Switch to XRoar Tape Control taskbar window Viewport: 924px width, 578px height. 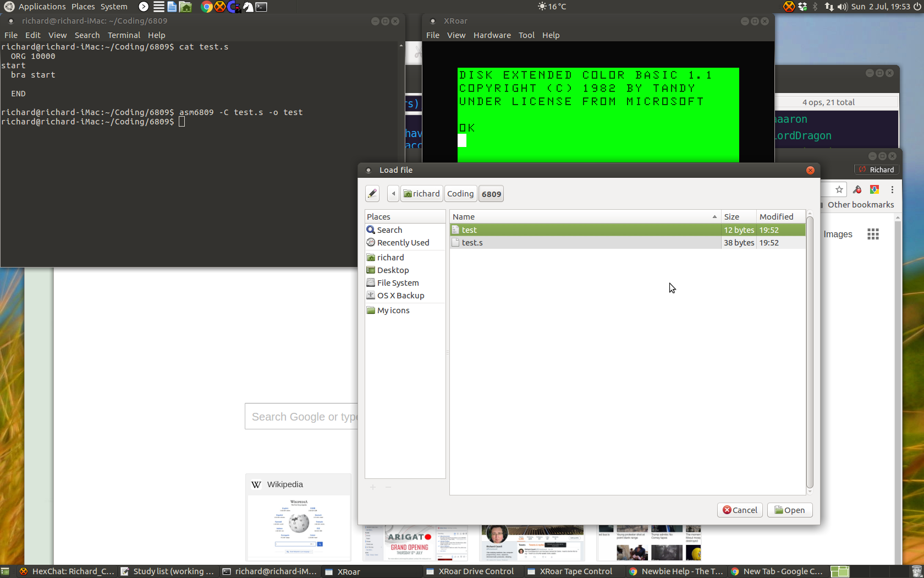570,571
